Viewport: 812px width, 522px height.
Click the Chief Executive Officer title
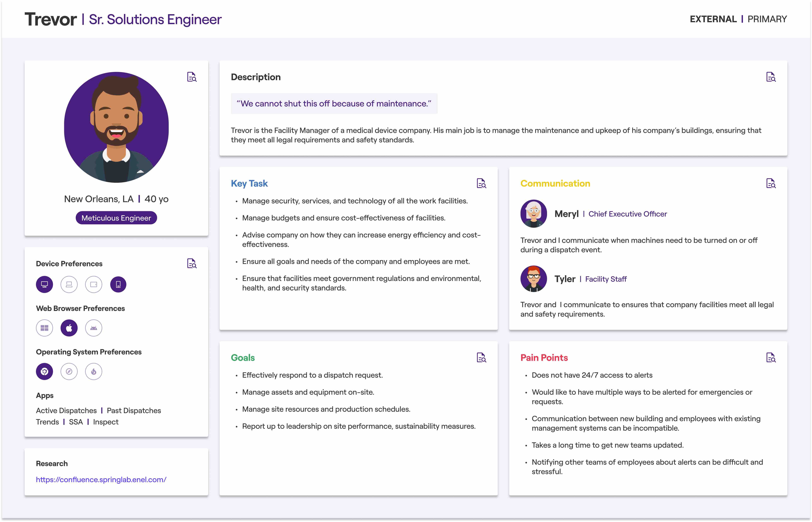(628, 214)
